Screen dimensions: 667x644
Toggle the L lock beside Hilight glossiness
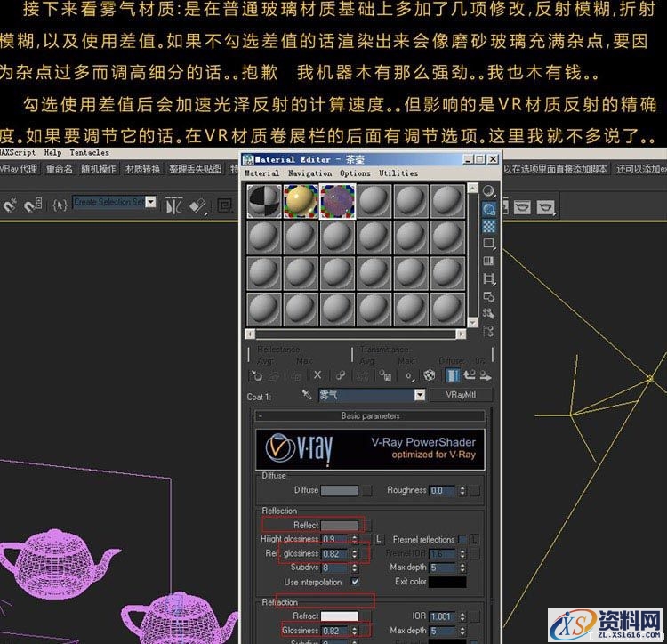(x=379, y=539)
